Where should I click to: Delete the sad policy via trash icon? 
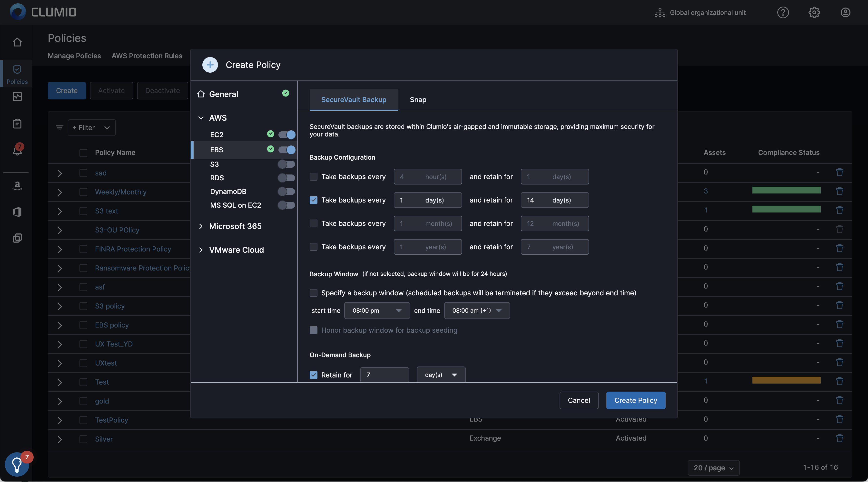pyautogui.click(x=839, y=172)
